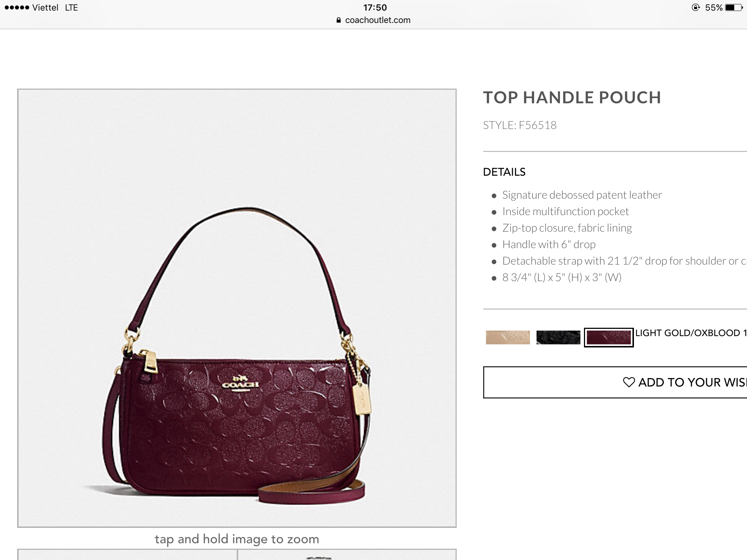Select the oxblood color swatch
The width and height of the screenshot is (747, 560).
pyautogui.click(x=609, y=337)
